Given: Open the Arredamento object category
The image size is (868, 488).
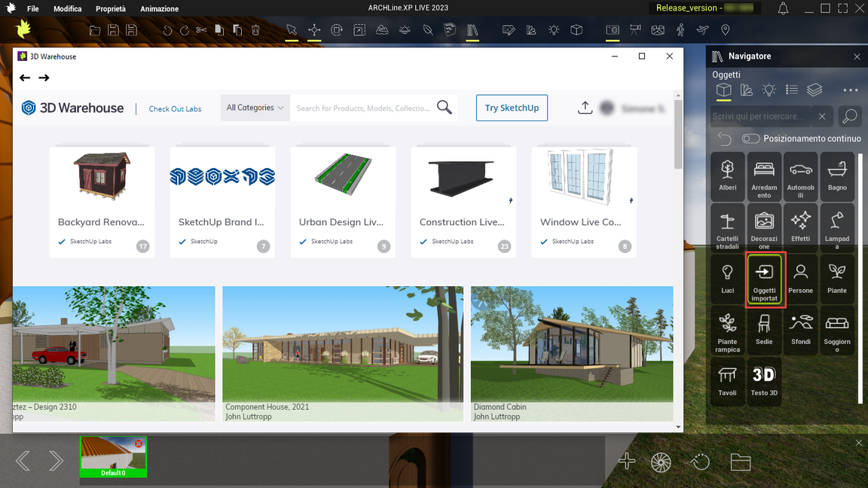Looking at the screenshot, I should 764,177.
